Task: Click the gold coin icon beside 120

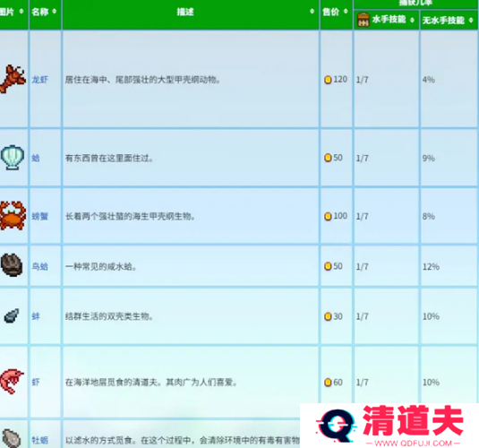Action: pos(328,80)
